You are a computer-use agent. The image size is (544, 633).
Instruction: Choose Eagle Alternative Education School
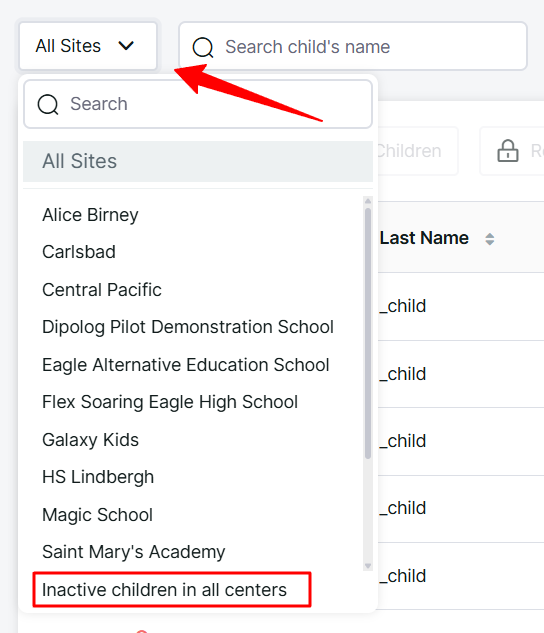186,365
